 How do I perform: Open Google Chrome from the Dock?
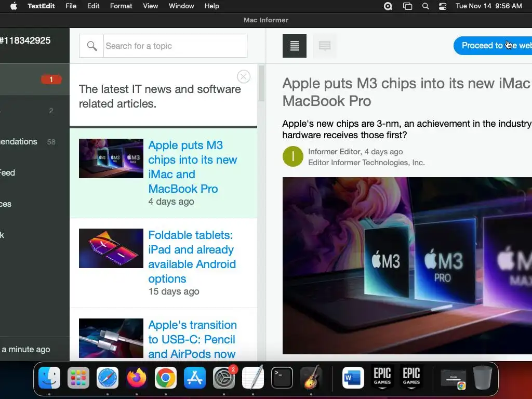166,378
